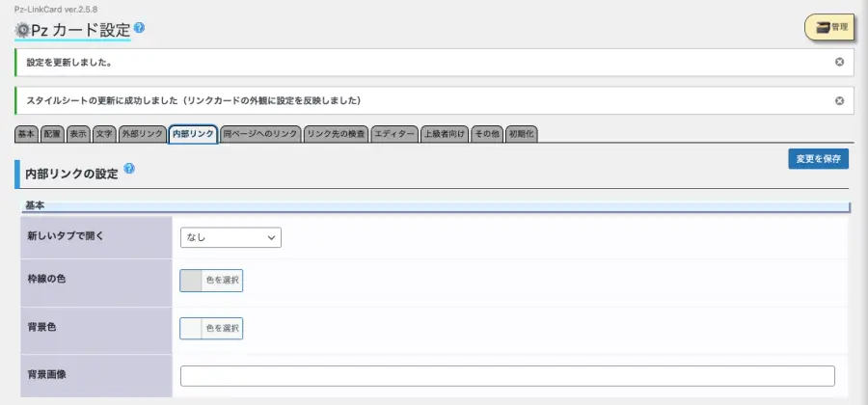
Task: Switch to the 配置 tab
Action: (52, 134)
